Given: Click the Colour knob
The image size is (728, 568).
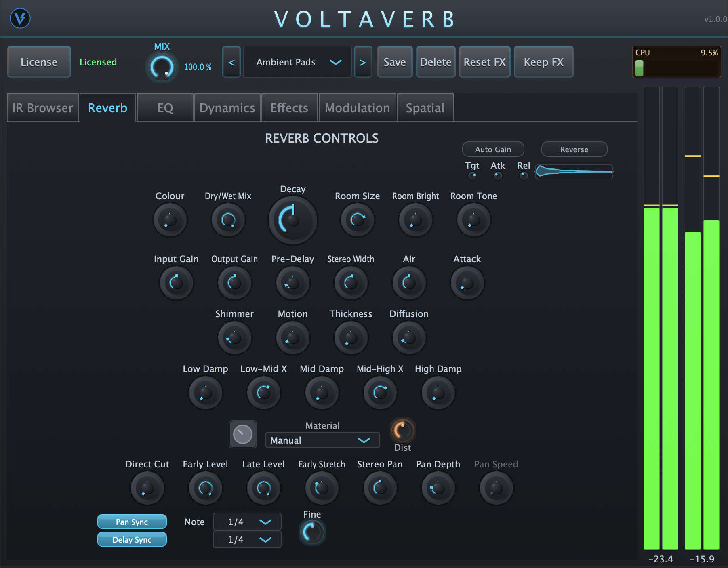Looking at the screenshot, I should (x=170, y=220).
